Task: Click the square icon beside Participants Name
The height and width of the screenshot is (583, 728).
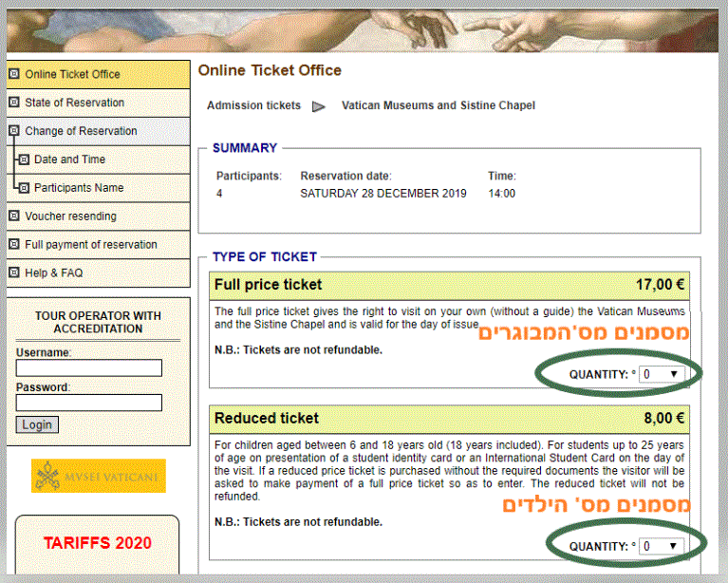Action: tap(24, 188)
